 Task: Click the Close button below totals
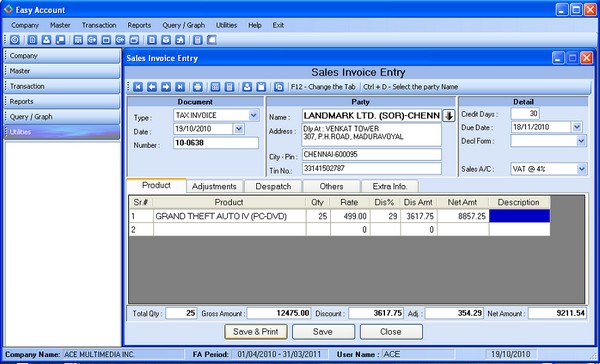tap(391, 332)
